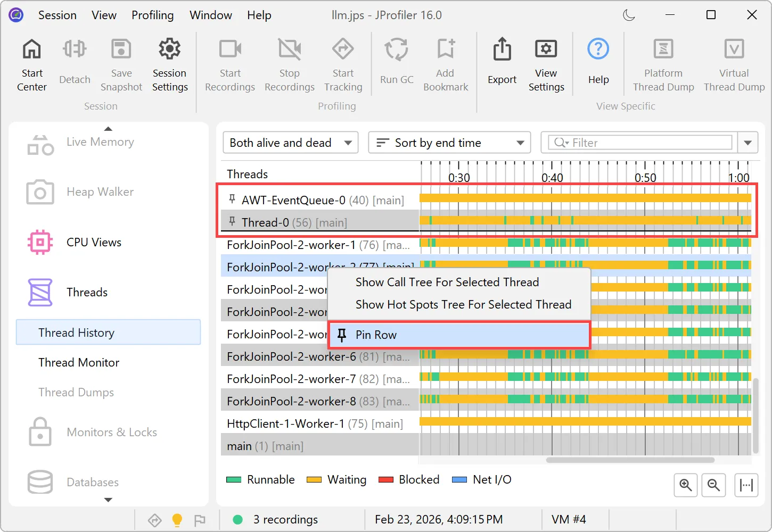Image resolution: width=772 pixels, height=532 pixels.
Task: Stop the active recordings
Action: (289, 63)
